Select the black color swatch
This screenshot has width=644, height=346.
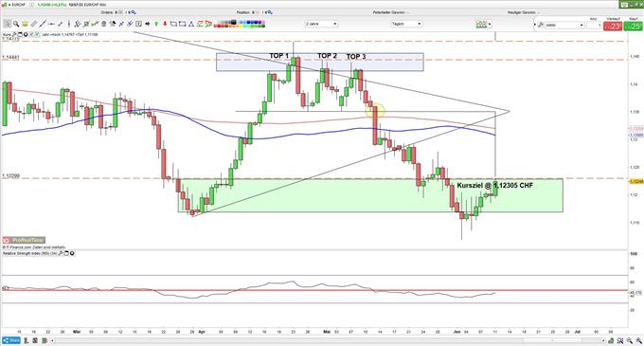click(x=233, y=22)
